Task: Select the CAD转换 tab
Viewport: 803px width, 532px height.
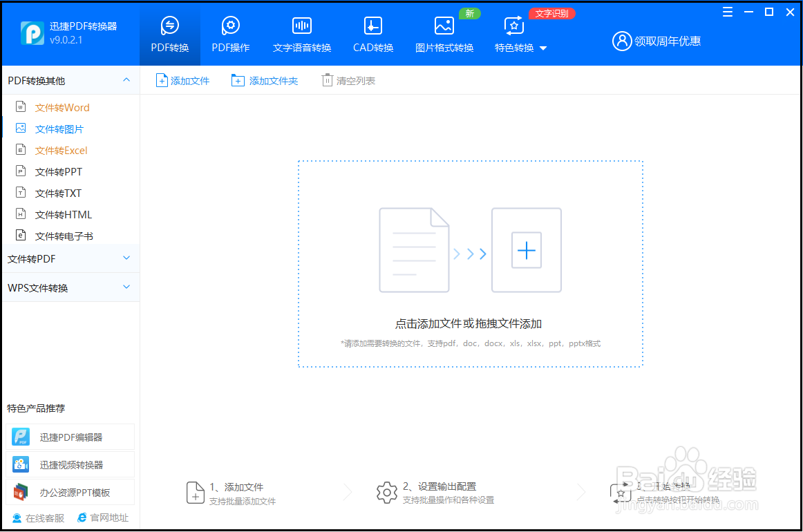Action: [373, 35]
